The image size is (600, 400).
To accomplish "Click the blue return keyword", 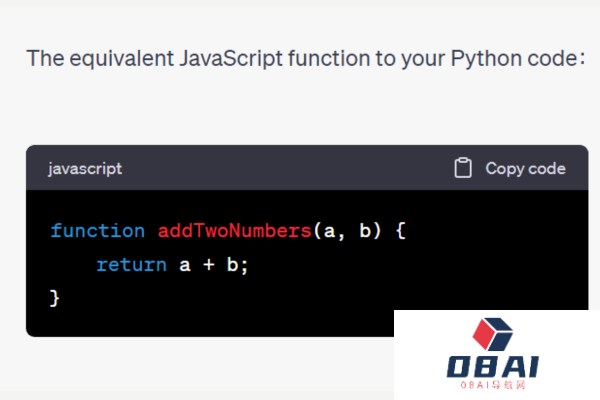I will click(131, 265).
